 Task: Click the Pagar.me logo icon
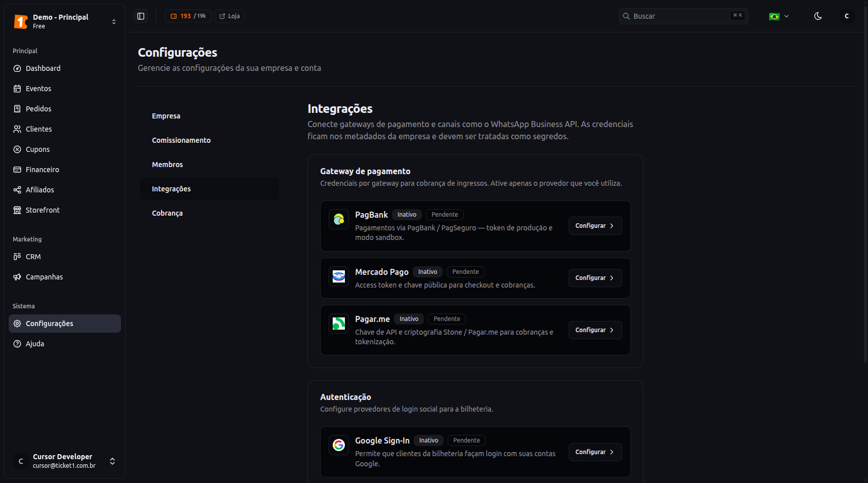pyautogui.click(x=339, y=324)
